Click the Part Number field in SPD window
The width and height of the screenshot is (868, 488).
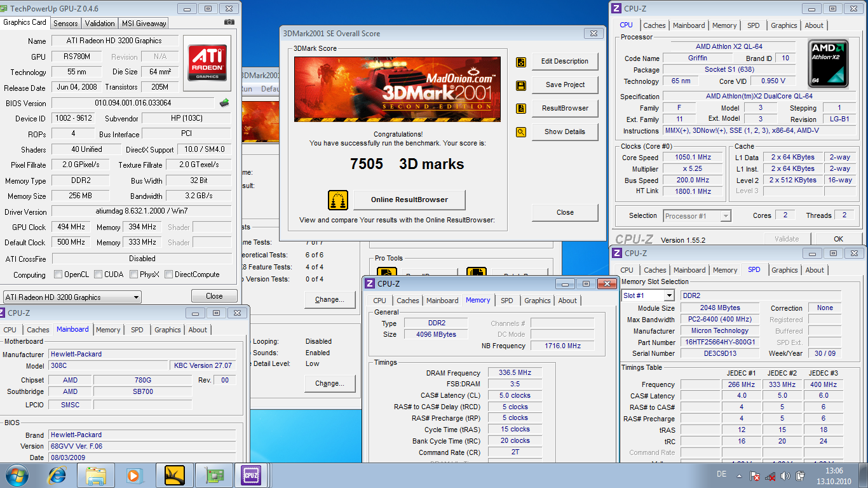point(721,342)
